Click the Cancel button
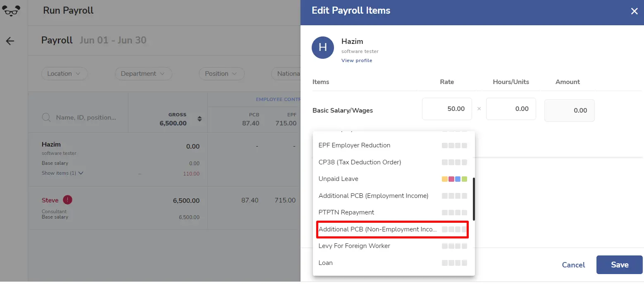The height and width of the screenshot is (284, 644). click(x=573, y=265)
